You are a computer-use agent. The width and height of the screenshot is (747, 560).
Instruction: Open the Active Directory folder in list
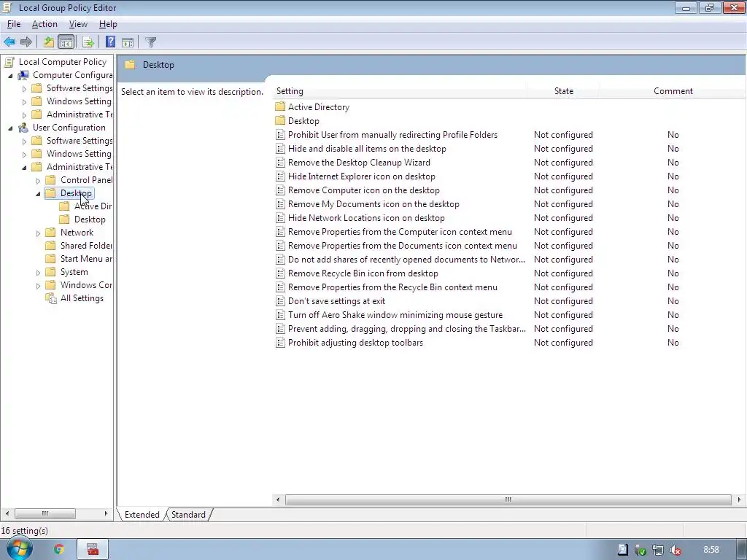(x=318, y=107)
